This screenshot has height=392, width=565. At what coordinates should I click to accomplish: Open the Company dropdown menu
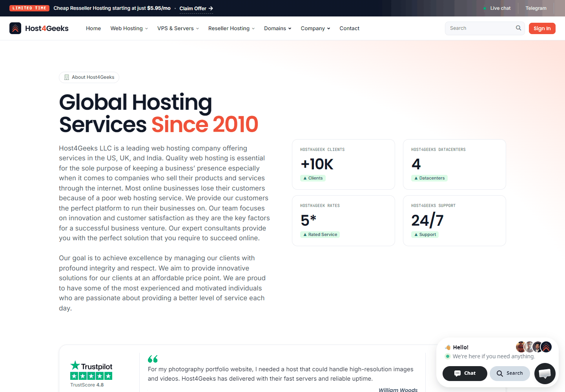(x=315, y=28)
